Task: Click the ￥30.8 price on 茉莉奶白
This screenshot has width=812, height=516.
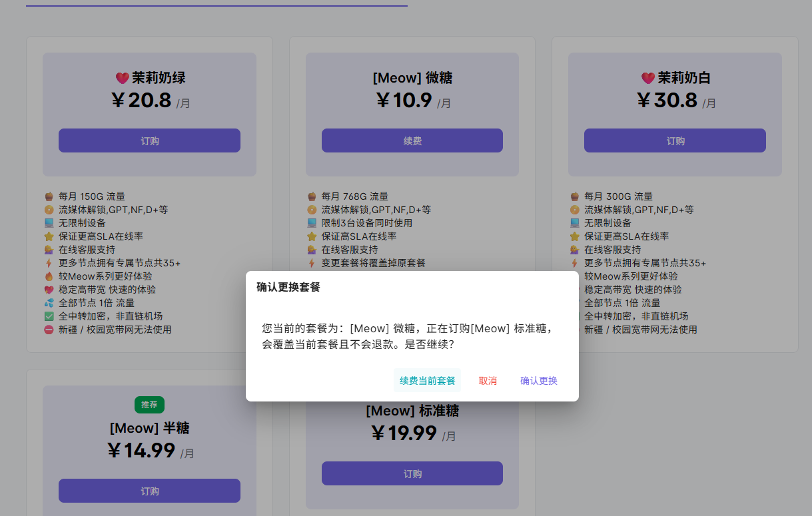Action: [x=667, y=101]
